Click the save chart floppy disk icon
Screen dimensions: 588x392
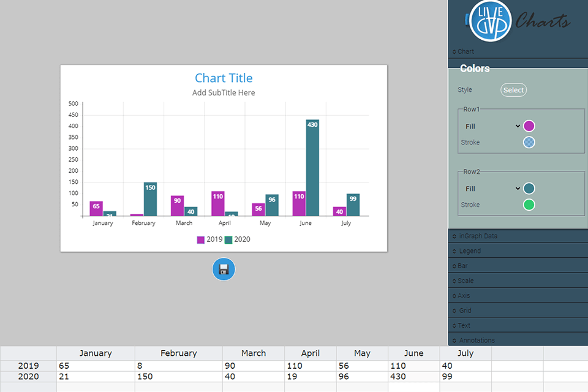tap(224, 269)
